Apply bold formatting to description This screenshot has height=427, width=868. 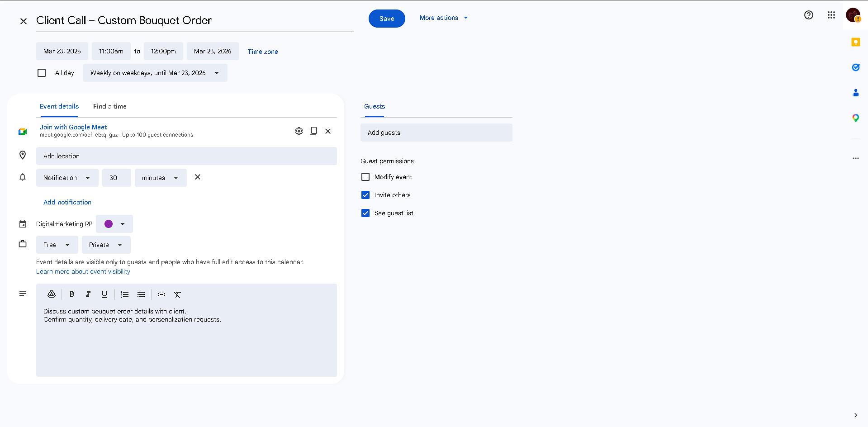72,294
